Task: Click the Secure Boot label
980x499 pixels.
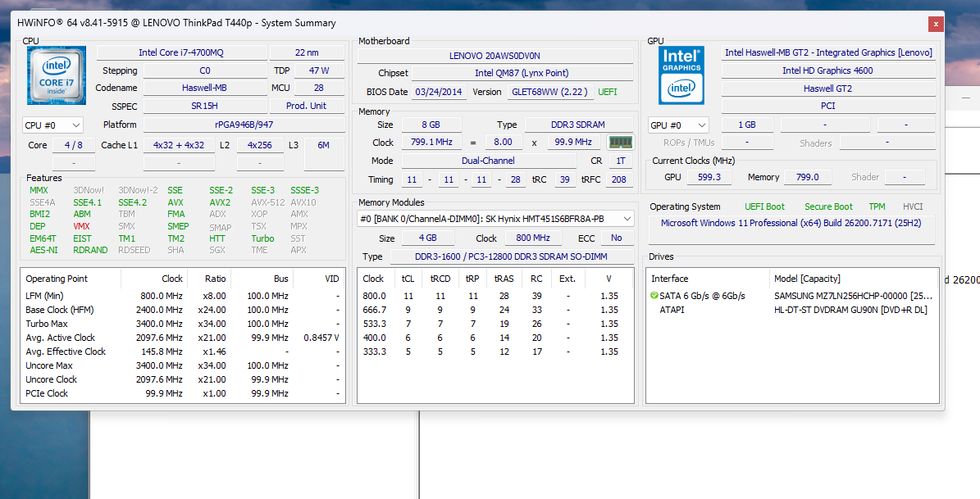Action: 829,206
